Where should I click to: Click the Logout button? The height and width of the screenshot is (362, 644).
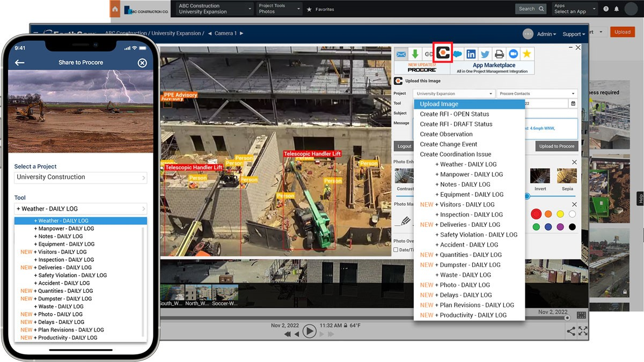click(405, 146)
